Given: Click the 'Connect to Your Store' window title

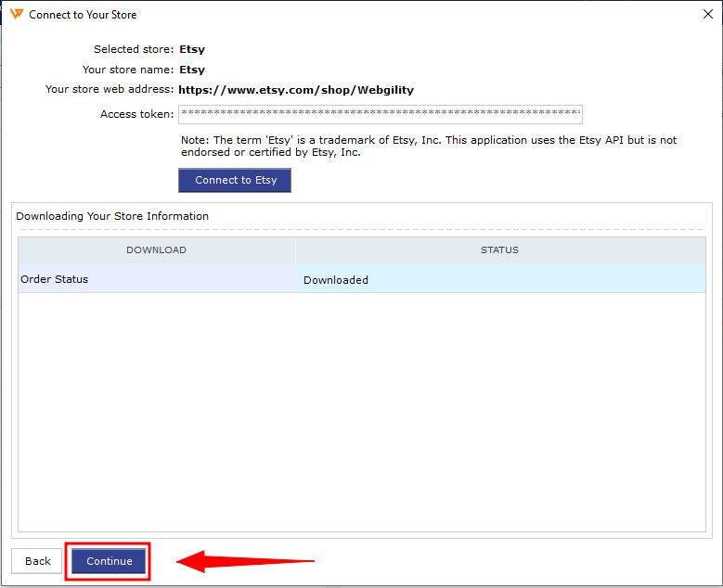Looking at the screenshot, I should (x=83, y=15).
